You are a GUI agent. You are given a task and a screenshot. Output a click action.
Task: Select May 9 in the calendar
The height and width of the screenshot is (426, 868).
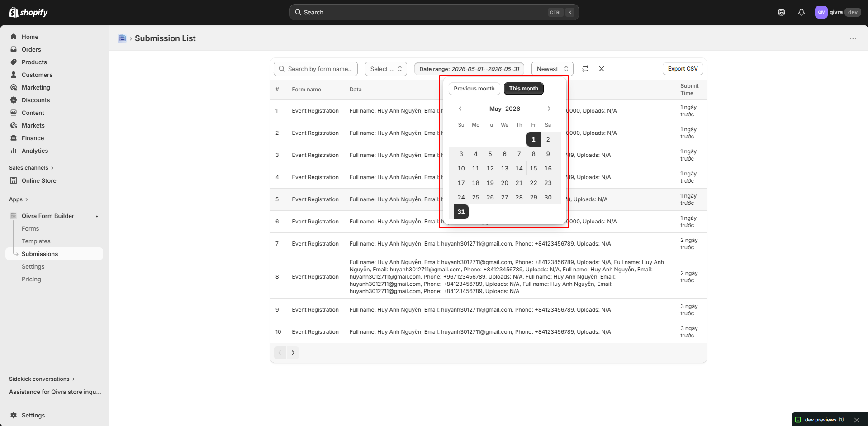click(x=548, y=154)
